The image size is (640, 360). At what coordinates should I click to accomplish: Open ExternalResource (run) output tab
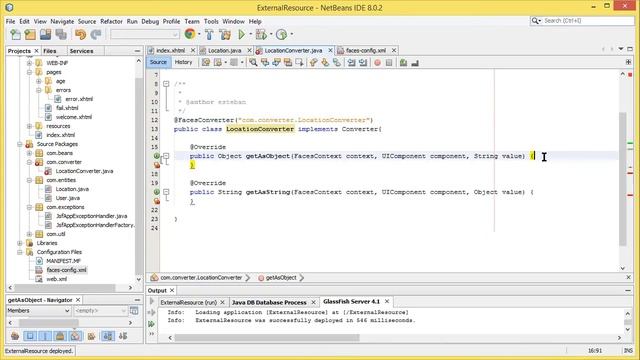[188, 302]
